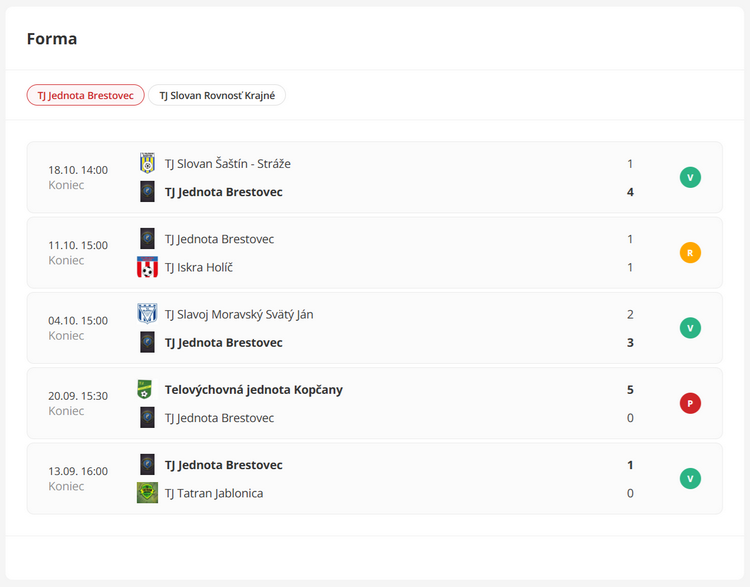This screenshot has width=750, height=587.
Task: Click TJ Slovan Šaštín - Stráže club crest
Action: [147, 164]
